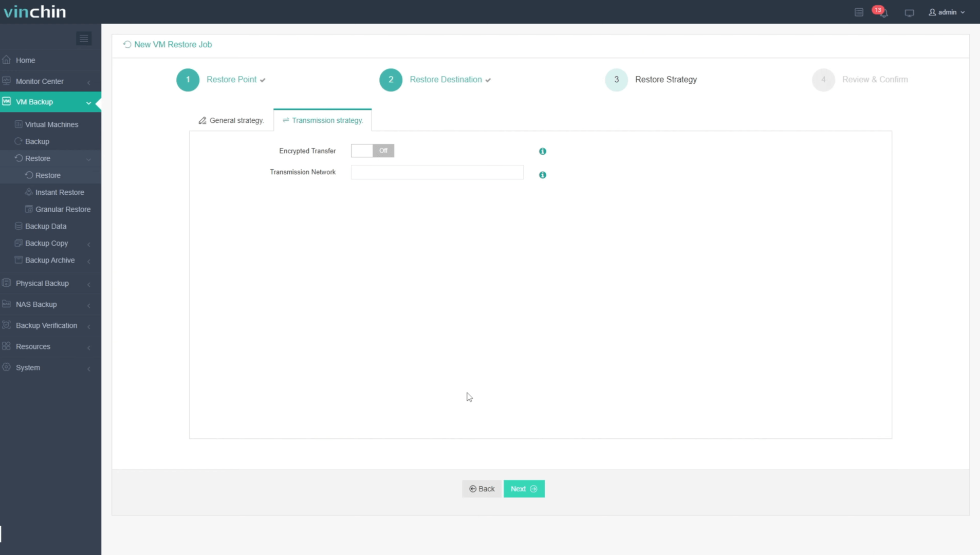980x555 pixels.
Task: Expand the Backup Archive arrow
Action: [x=89, y=261]
